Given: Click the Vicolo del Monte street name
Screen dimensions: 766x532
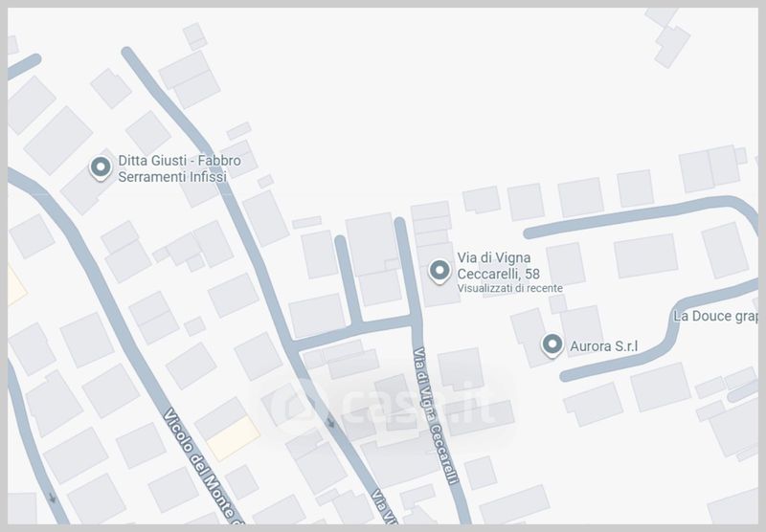Looking at the screenshot, I should 204,464.
